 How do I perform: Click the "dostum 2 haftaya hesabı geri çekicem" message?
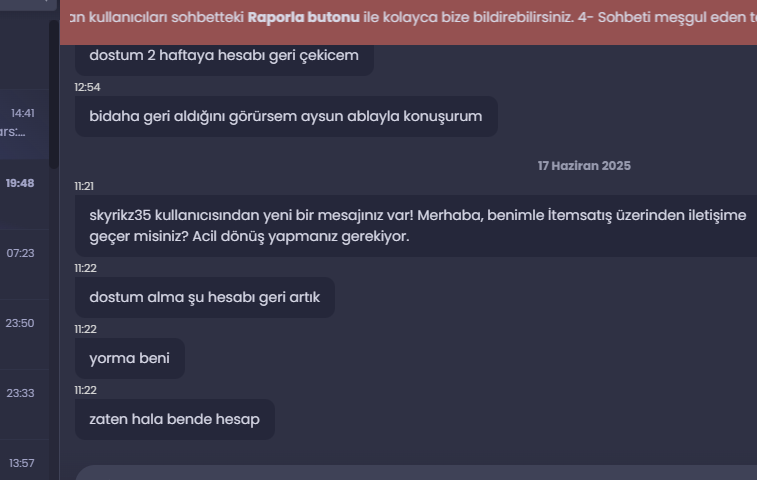[x=224, y=56]
